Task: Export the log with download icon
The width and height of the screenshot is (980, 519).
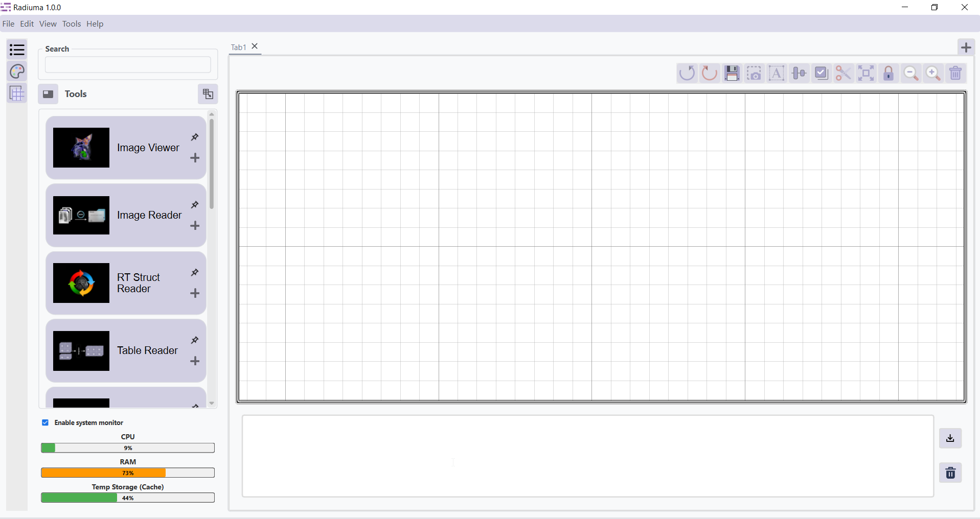Action: pyautogui.click(x=950, y=438)
